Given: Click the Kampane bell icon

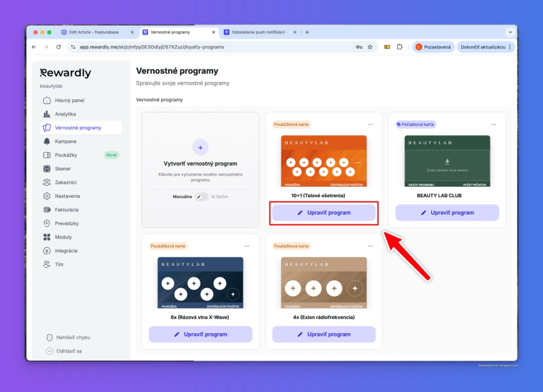Looking at the screenshot, I should 47,141.
